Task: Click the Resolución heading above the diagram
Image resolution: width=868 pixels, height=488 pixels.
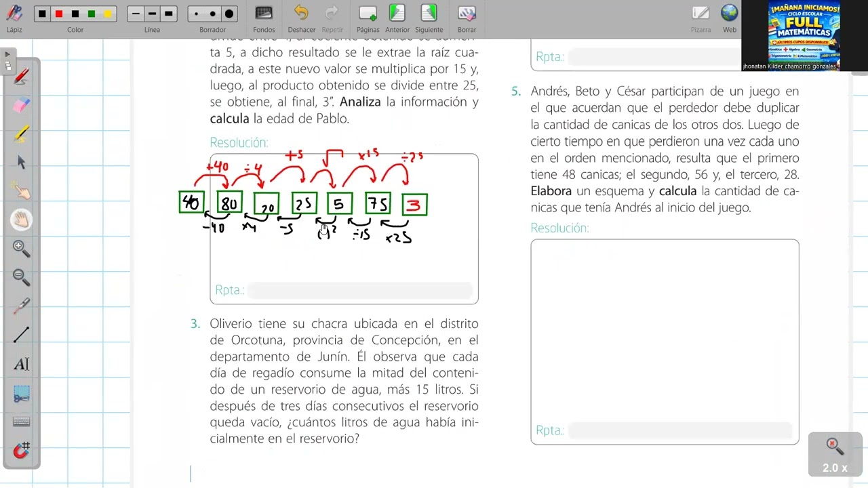Action: (239, 142)
